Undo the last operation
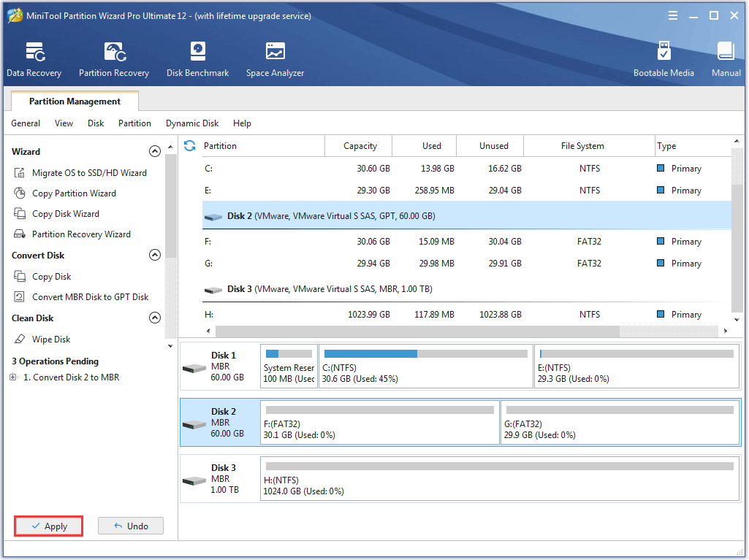This screenshot has width=749, height=560. pyautogui.click(x=130, y=526)
